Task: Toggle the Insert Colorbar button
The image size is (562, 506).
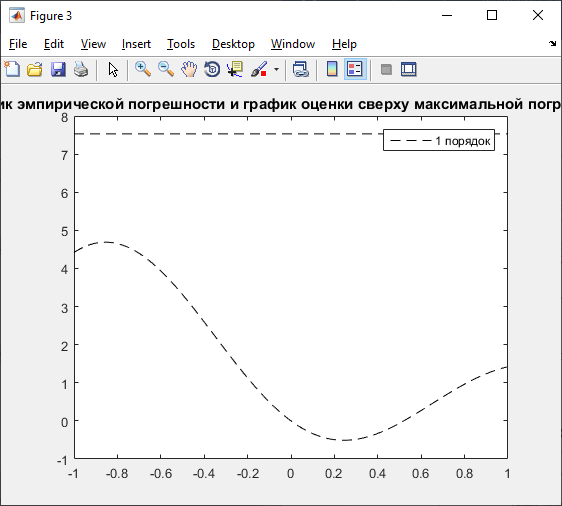Action: pyautogui.click(x=332, y=69)
